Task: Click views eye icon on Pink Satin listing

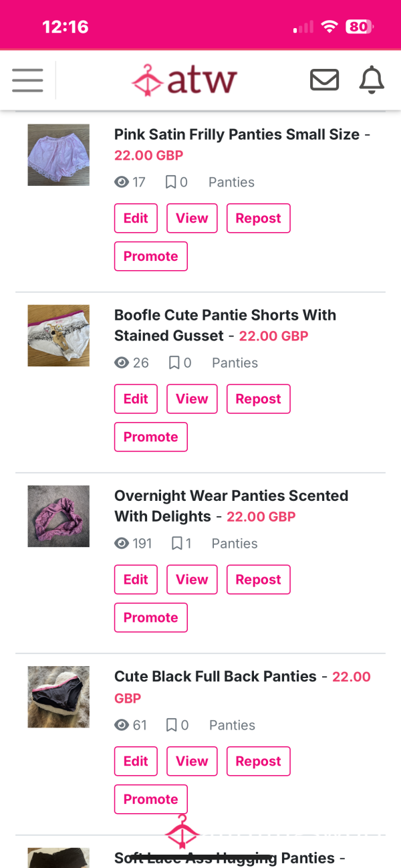Action: (121, 182)
